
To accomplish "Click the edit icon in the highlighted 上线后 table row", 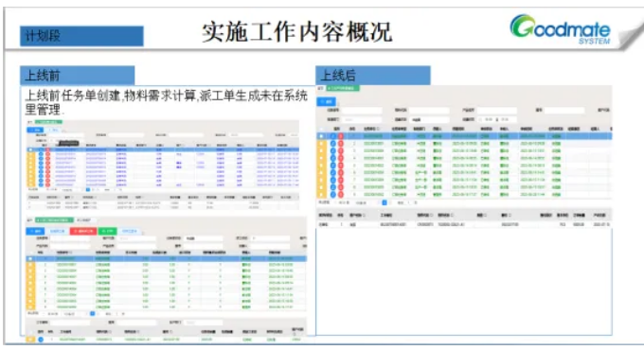I will point(333,136).
